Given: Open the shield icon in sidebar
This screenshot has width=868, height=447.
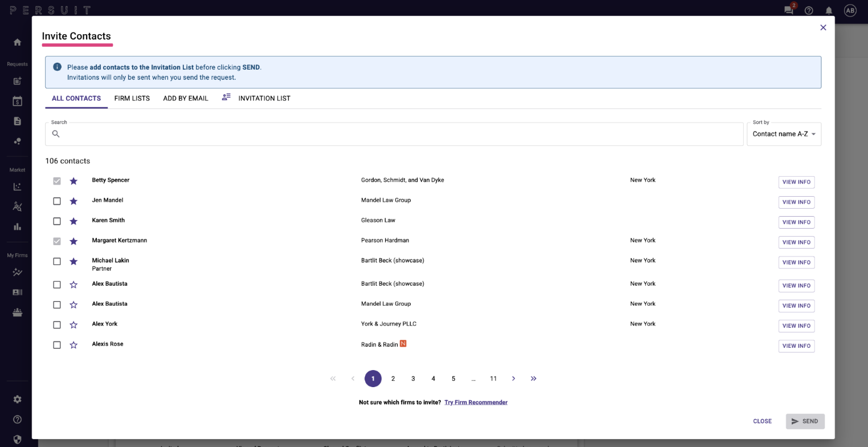Looking at the screenshot, I should click(17, 440).
